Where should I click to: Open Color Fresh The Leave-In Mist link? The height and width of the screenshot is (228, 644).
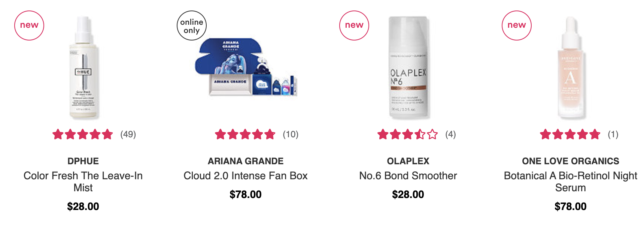pyautogui.click(x=83, y=181)
